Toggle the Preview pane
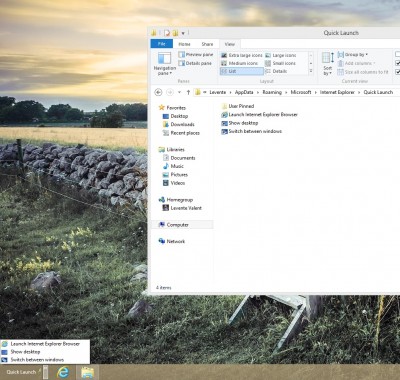Viewport: 400px width, 380px height. pyautogui.click(x=196, y=55)
